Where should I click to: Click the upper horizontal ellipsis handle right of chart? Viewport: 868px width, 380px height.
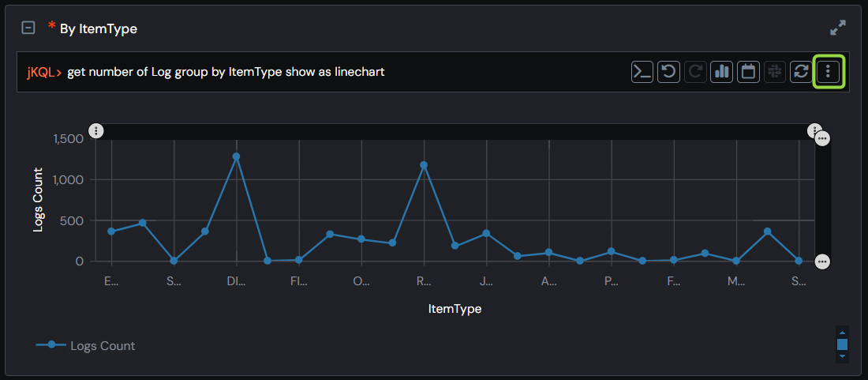click(822, 138)
